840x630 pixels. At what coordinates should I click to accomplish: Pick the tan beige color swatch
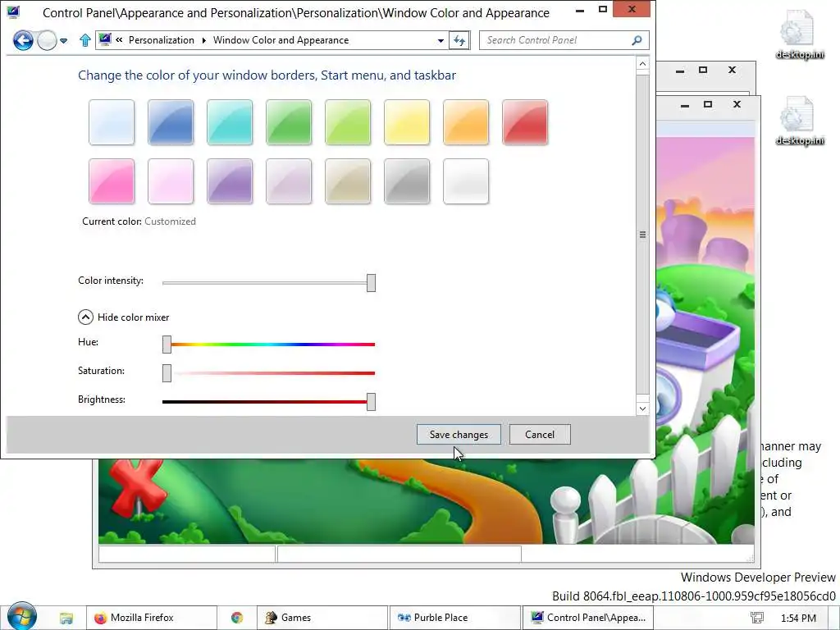(x=348, y=181)
